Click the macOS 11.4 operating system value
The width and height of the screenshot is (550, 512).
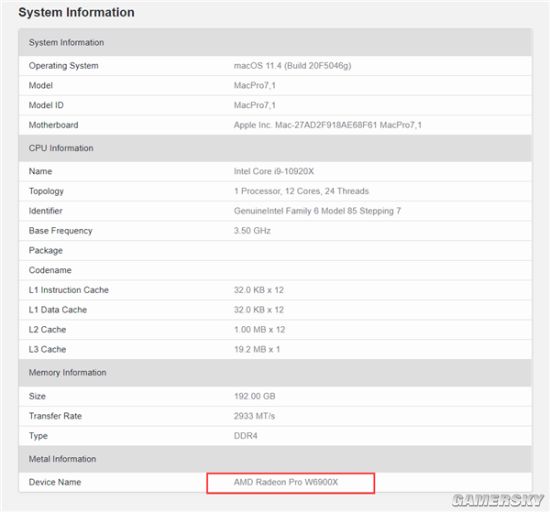point(293,66)
